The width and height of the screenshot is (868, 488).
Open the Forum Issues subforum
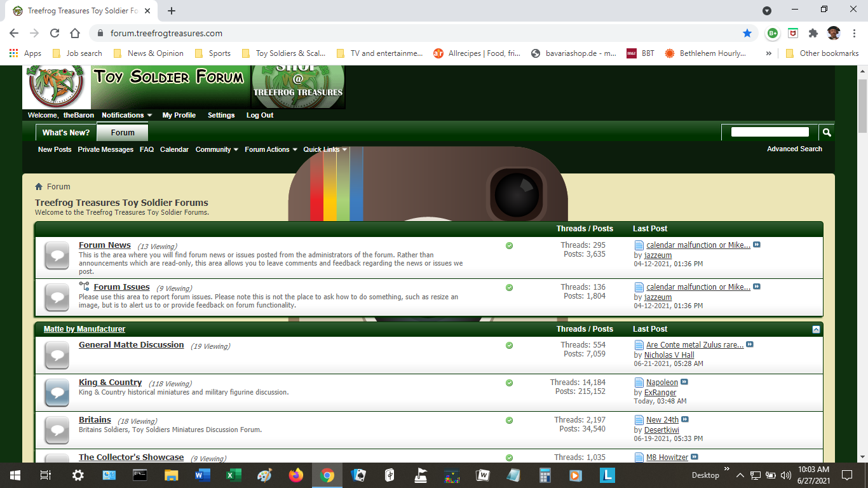tap(122, 287)
